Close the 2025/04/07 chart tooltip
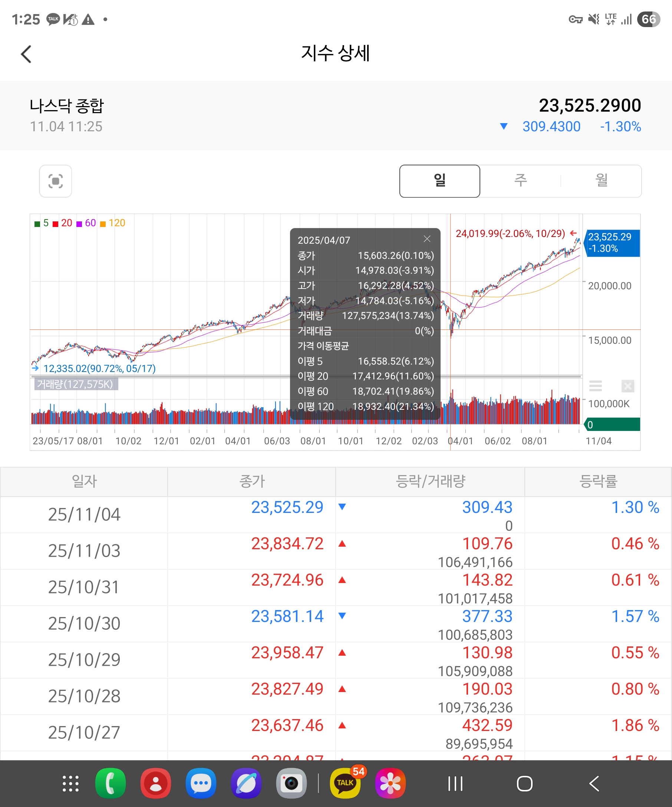 [x=427, y=239]
